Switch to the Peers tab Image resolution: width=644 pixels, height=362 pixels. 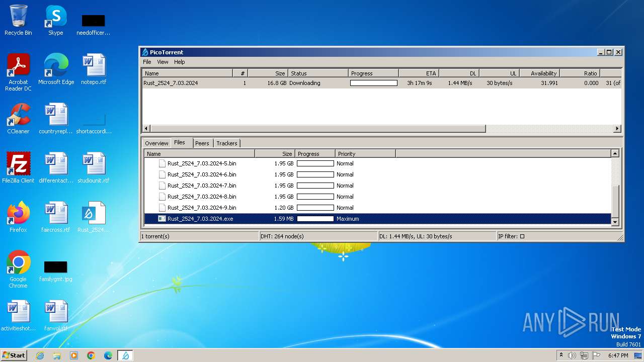click(202, 143)
